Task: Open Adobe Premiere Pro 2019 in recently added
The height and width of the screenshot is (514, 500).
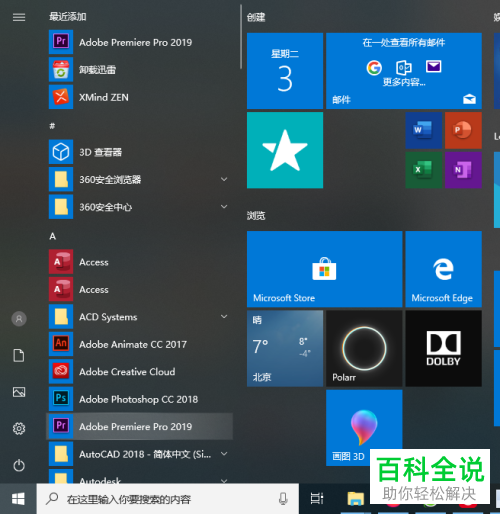Action: pyautogui.click(x=140, y=42)
